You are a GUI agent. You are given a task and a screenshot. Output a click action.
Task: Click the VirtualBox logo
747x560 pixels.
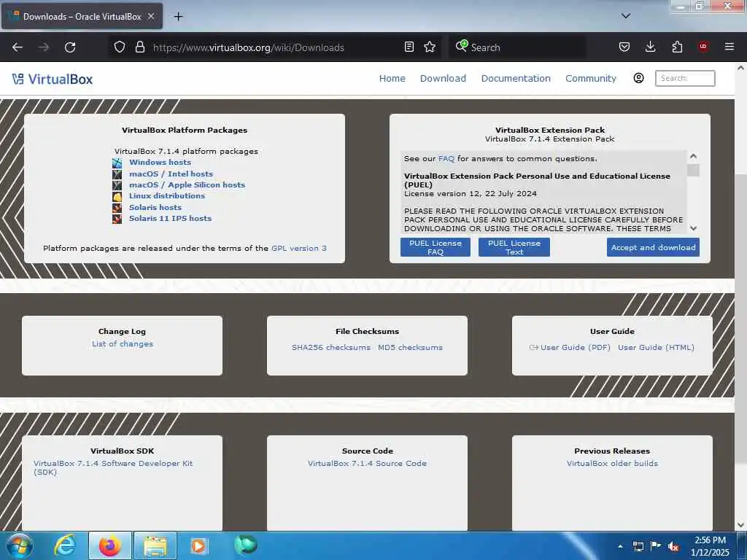coord(53,79)
